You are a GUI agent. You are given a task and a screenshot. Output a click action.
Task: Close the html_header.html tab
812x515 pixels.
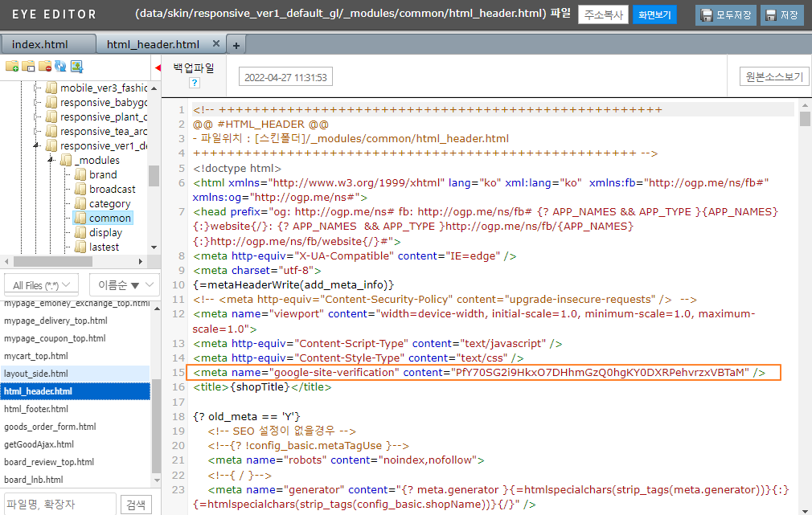tap(214, 44)
